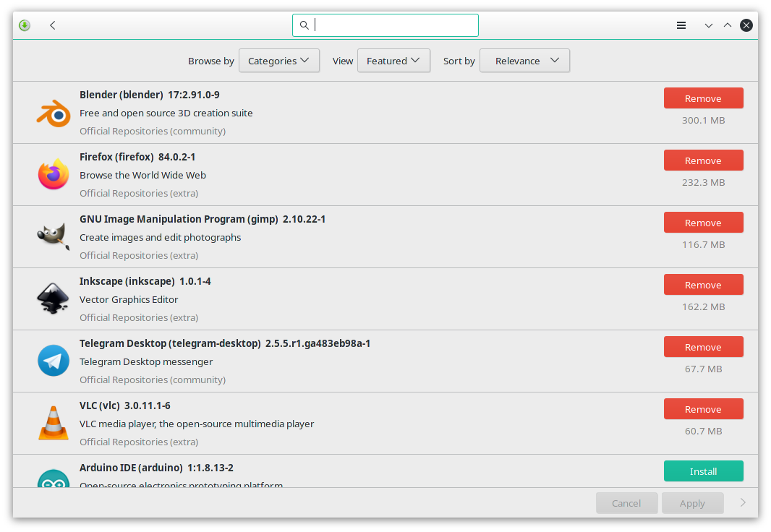
Task: Maximize window with up chevron
Action: click(x=727, y=25)
